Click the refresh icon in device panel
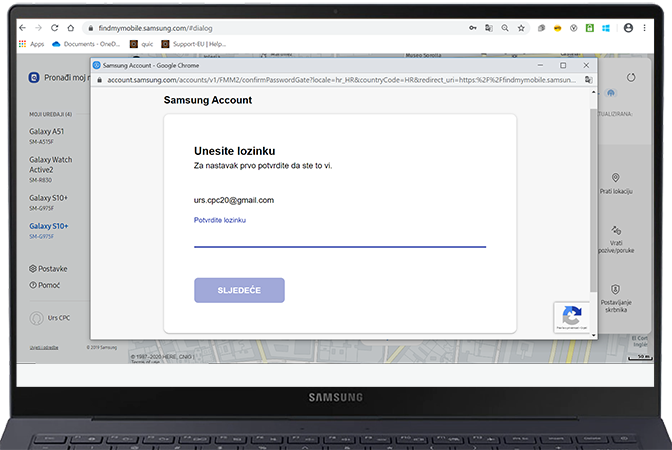672x450 pixels. pyautogui.click(x=631, y=78)
